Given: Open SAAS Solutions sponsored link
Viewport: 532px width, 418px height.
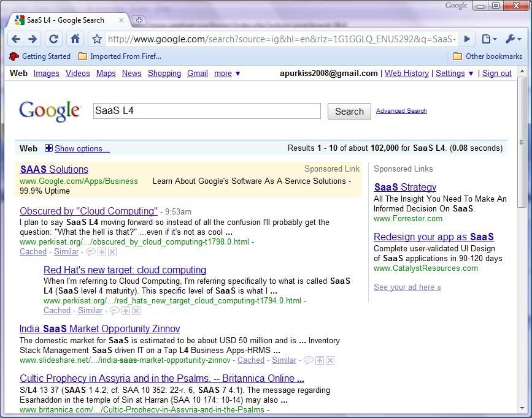Looking at the screenshot, I should coord(54,169).
